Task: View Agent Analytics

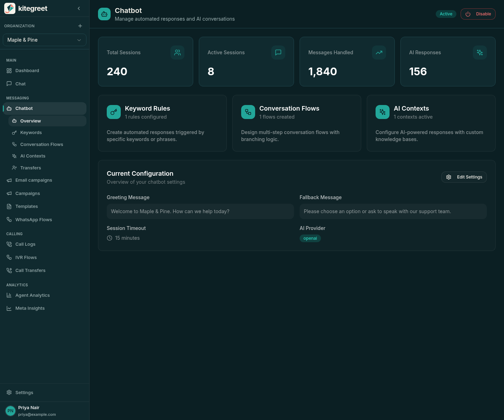Action: 44,295
